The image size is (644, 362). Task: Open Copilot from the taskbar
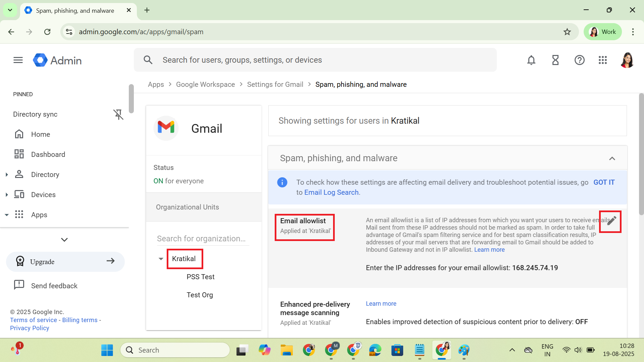point(265,350)
